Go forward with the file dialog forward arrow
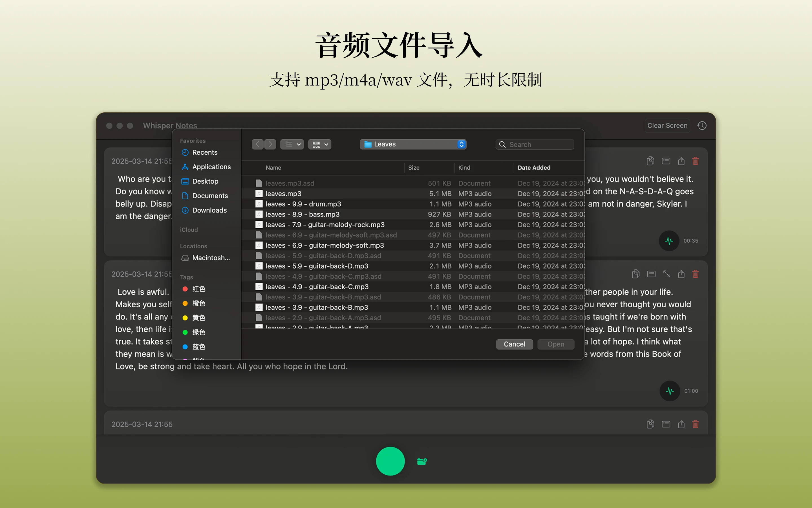Viewport: 812px width, 508px height. click(270, 144)
